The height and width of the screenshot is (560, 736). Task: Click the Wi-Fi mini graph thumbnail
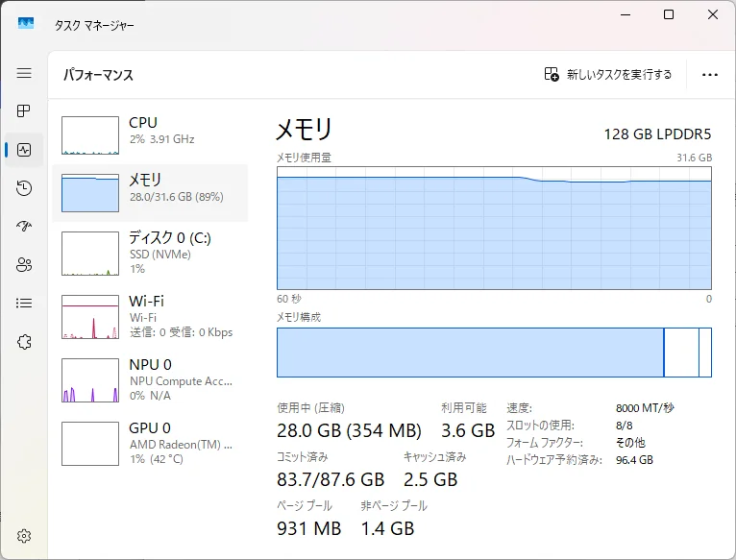tap(90, 317)
